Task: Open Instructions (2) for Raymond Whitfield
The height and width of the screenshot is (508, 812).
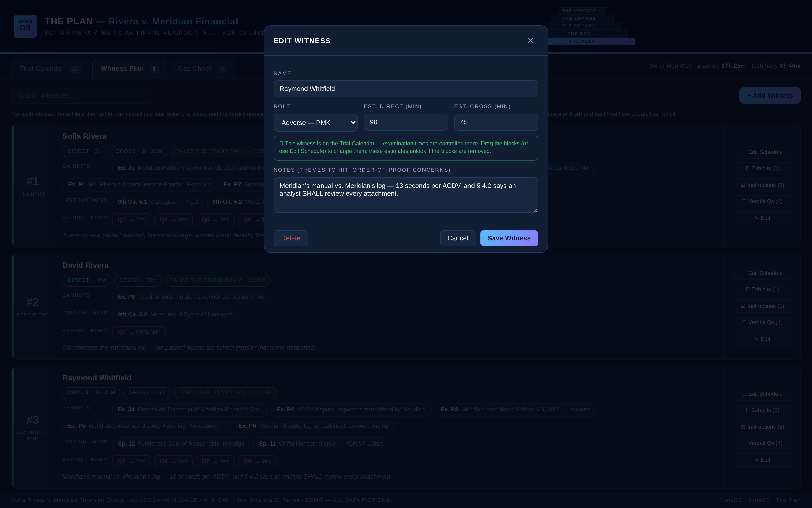Action: pyautogui.click(x=762, y=427)
